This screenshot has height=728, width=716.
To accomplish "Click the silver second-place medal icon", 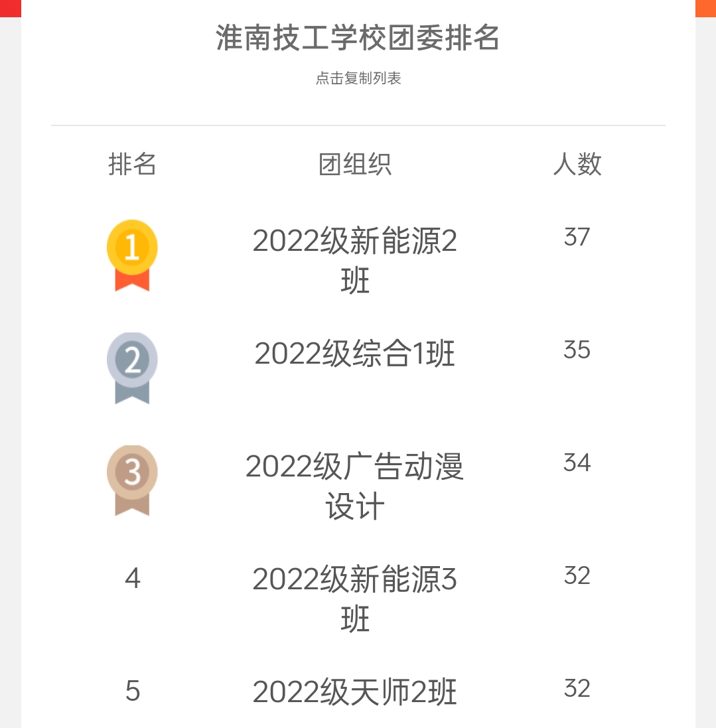I will (132, 368).
